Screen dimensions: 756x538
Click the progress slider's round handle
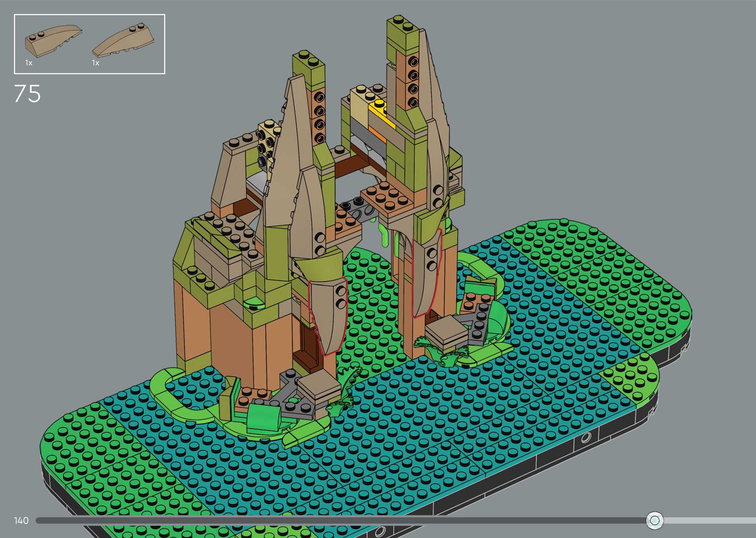click(x=654, y=520)
